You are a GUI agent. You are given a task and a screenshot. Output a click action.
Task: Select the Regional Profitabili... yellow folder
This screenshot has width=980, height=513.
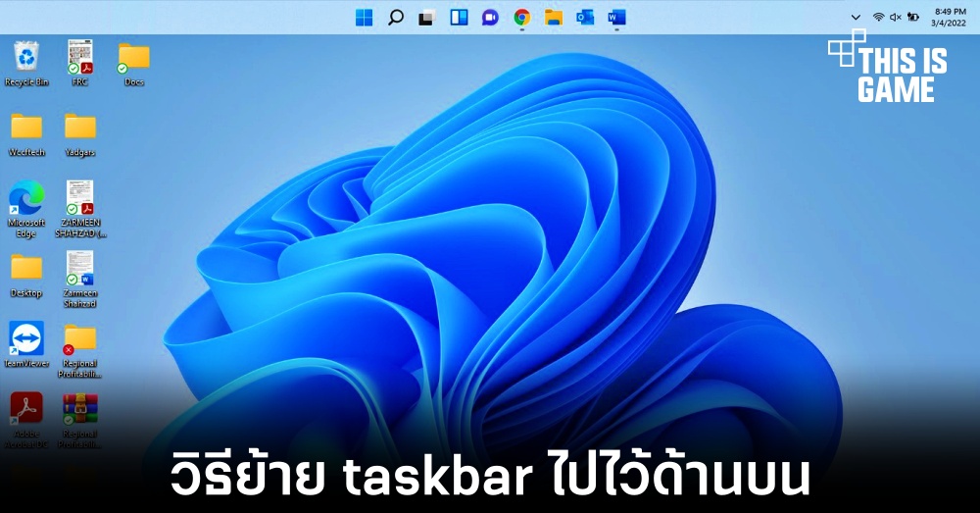[80, 350]
